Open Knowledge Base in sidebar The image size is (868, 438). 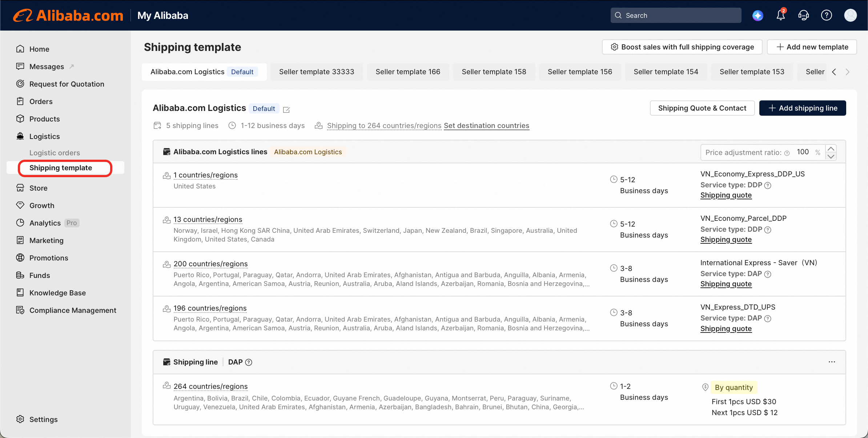(x=57, y=292)
